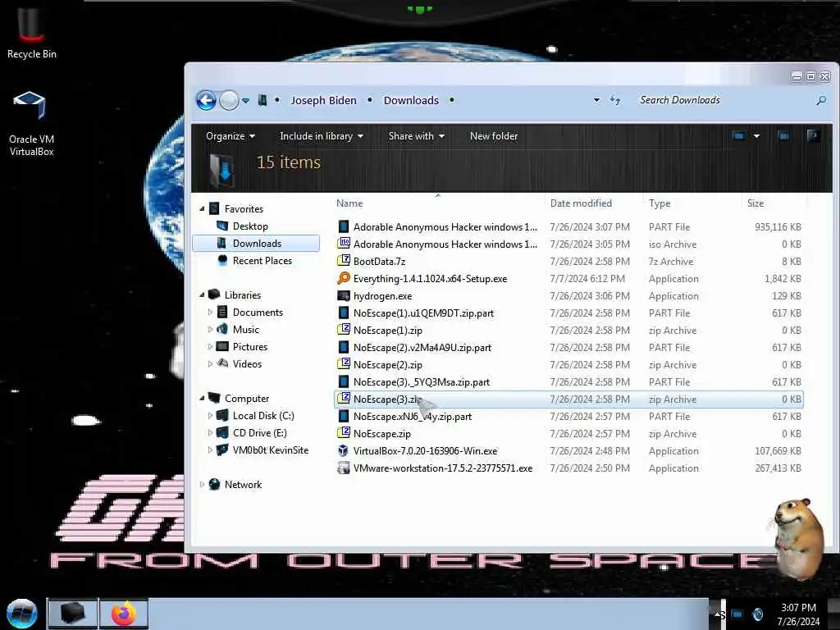Click the change view icon
Viewport: 840px width, 630px height.
(739, 136)
